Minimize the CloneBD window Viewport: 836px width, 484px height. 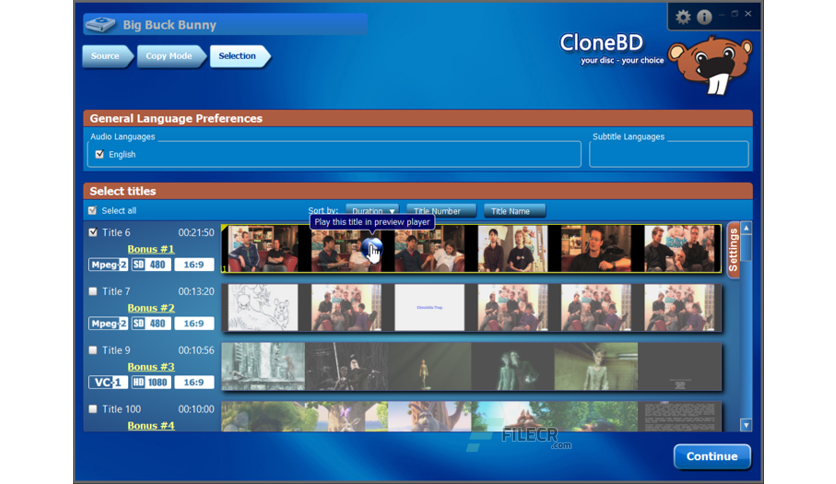click(x=722, y=14)
